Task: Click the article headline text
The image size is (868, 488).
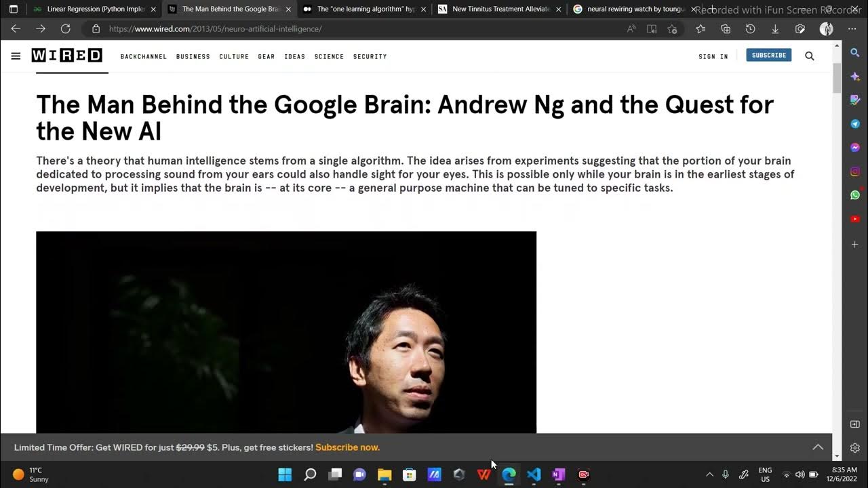Action: 405,117
